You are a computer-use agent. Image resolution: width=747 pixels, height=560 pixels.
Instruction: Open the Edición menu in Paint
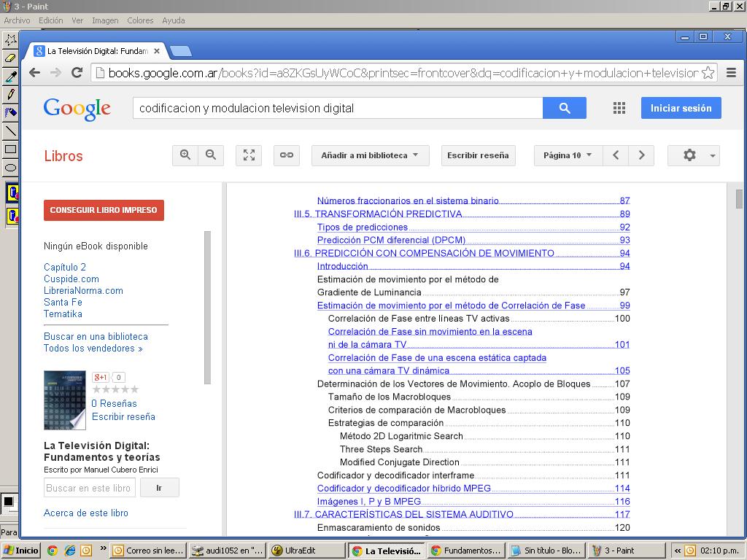(x=50, y=20)
